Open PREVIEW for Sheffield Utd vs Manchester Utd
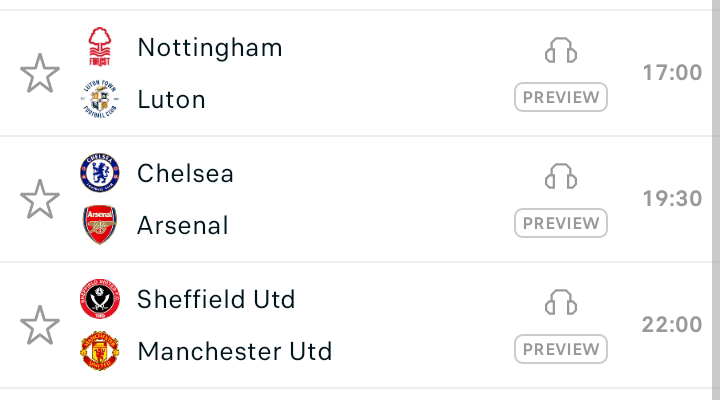The width and height of the screenshot is (720, 400). 561,349
